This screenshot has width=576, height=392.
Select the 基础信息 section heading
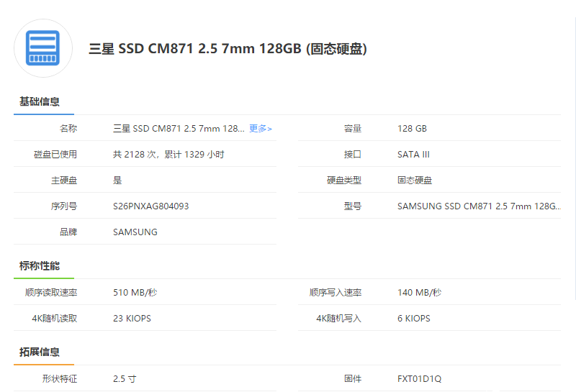coord(40,101)
